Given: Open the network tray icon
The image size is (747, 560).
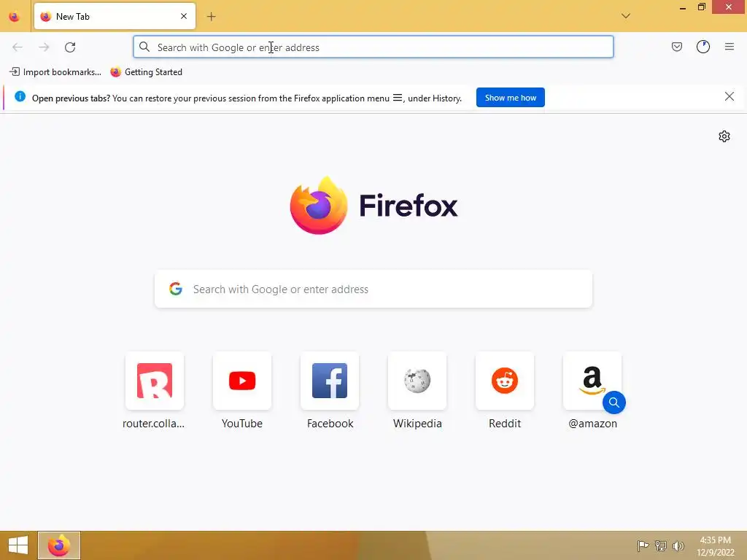Looking at the screenshot, I should coord(660,545).
